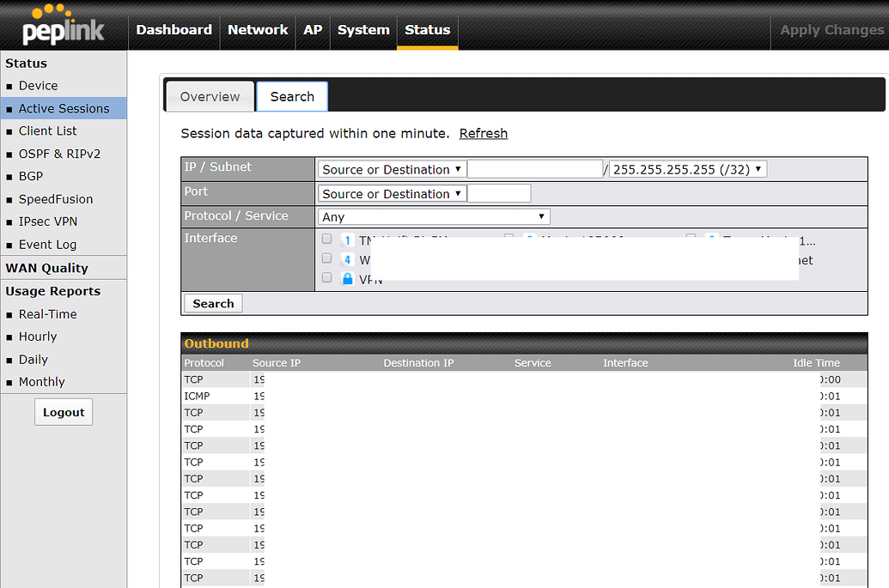Click the Refresh link
Image resolution: width=889 pixels, height=588 pixels.
point(483,133)
